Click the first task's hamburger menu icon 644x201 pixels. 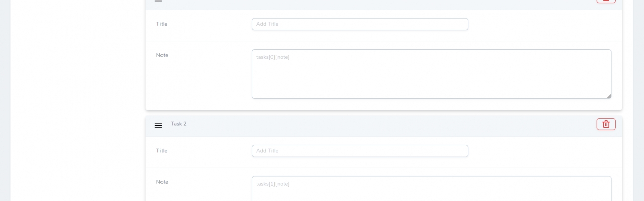click(158, 1)
